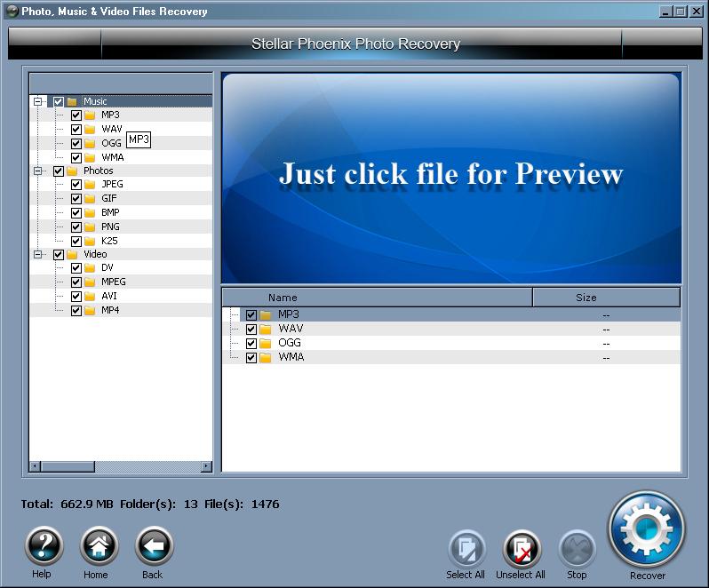Click the OGG folder icon in file list
709x588 pixels.
click(266, 344)
